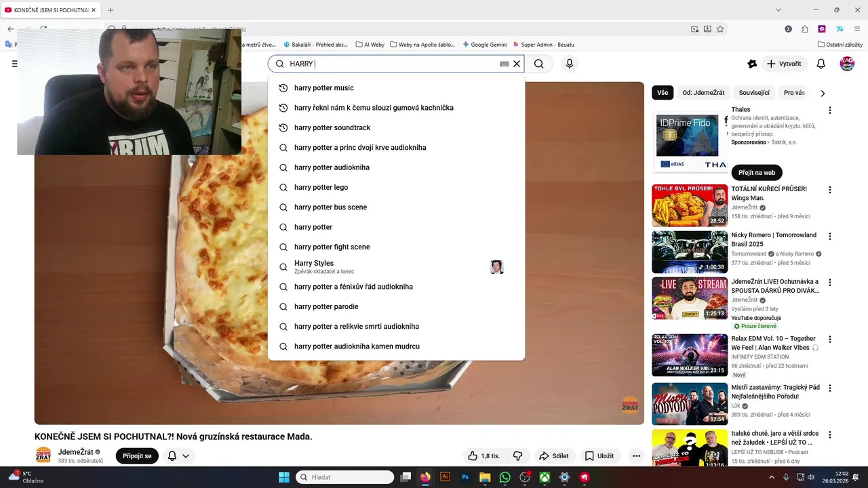Open Photoshop from the taskbar
868x488 pixels.
coord(465,477)
